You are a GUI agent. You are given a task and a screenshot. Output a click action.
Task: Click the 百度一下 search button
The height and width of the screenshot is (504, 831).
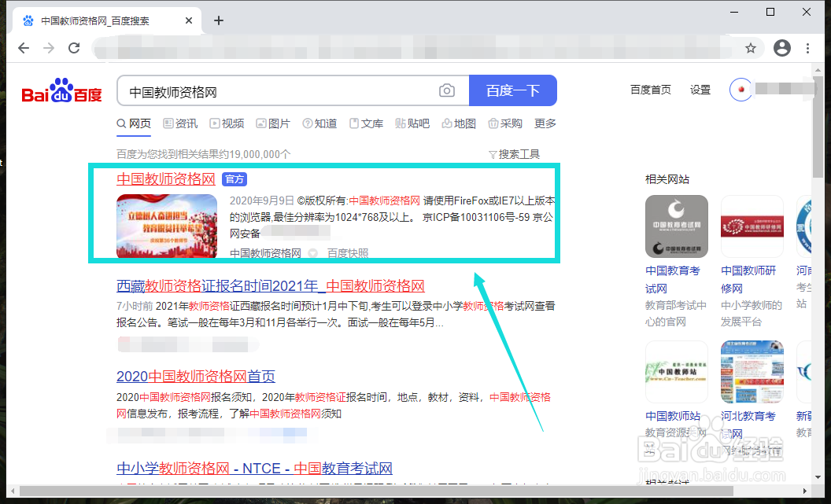(x=513, y=90)
